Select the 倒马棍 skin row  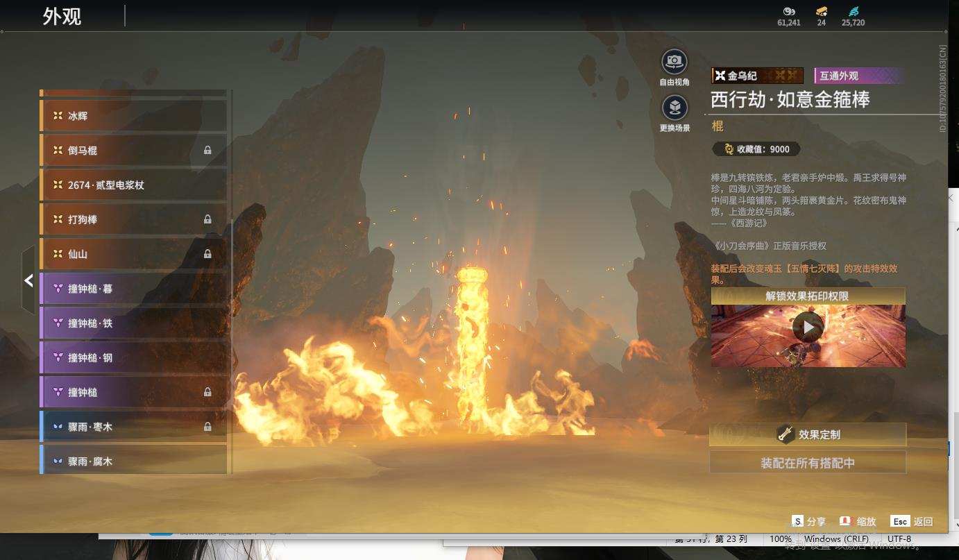click(x=133, y=150)
